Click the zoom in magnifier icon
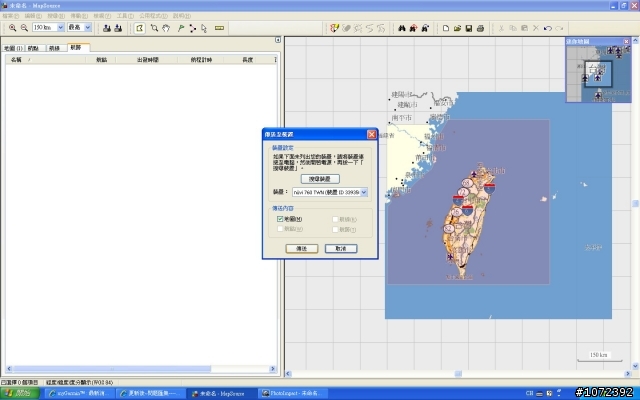 [x=13, y=28]
